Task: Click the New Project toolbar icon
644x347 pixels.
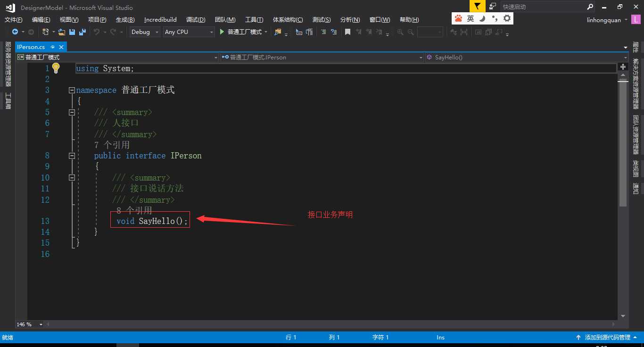Action: pyautogui.click(x=45, y=32)
